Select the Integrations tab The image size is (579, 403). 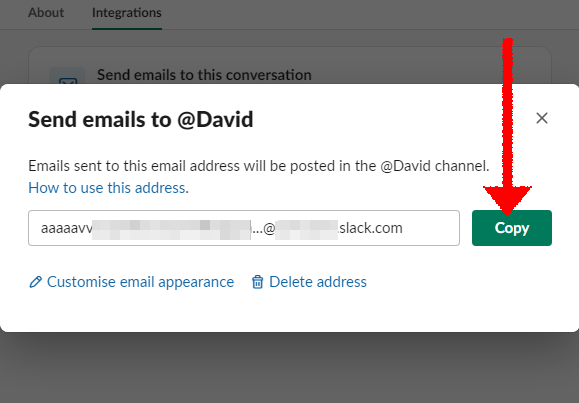[127, 13]
